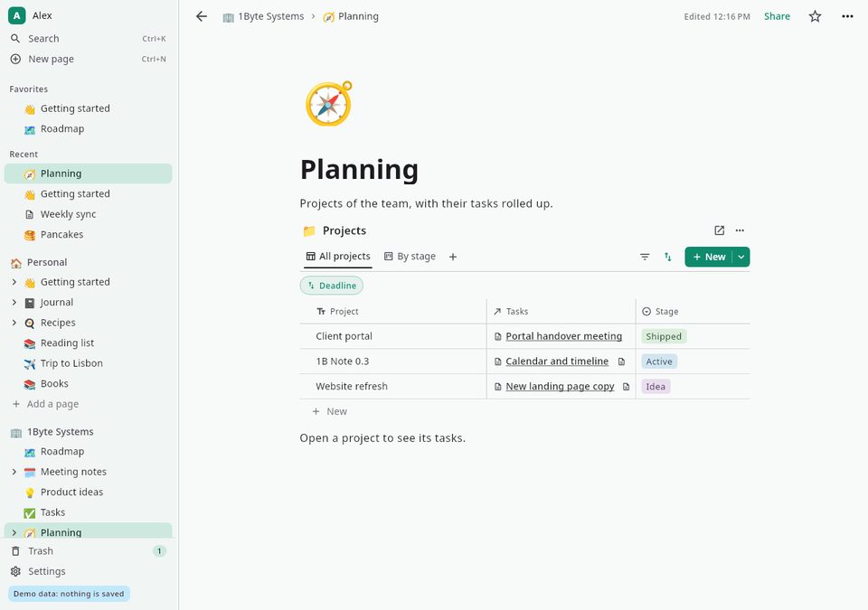Click the sort arrows icon beside filter
The height and width of the screenshot is (610, 868).
[x=667, y=257]
